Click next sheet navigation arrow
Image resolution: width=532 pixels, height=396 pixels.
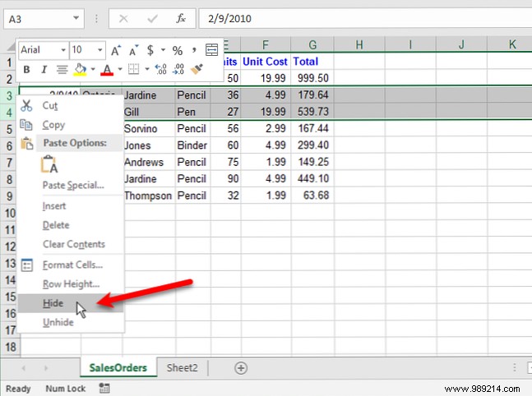tap(46, 368)
